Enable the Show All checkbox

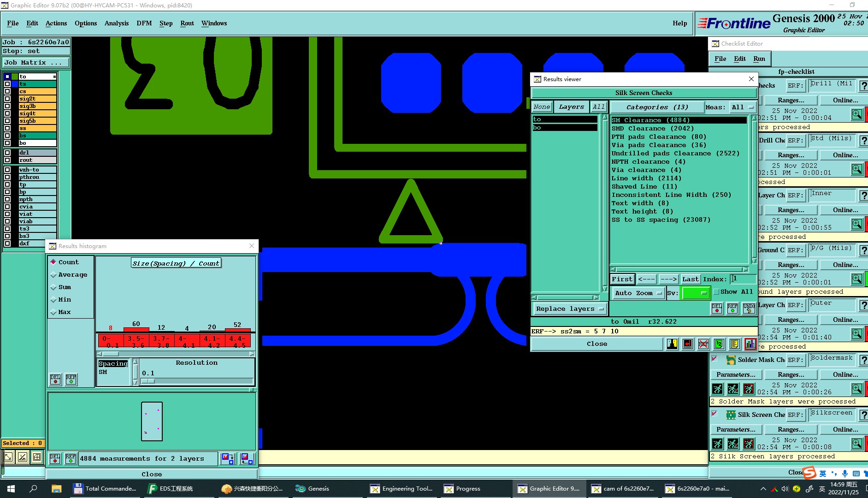click(x=716, y=292)
